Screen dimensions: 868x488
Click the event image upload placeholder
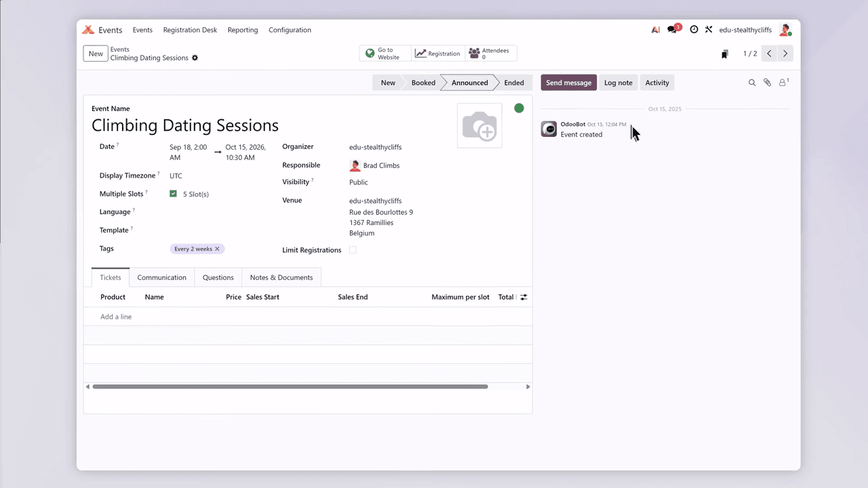point(479,125)
